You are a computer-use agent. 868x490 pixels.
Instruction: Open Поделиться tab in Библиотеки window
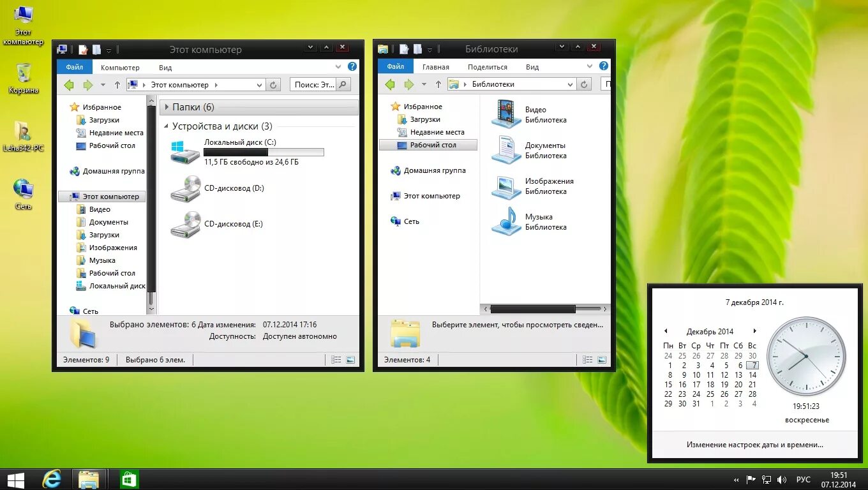[487, 66]
